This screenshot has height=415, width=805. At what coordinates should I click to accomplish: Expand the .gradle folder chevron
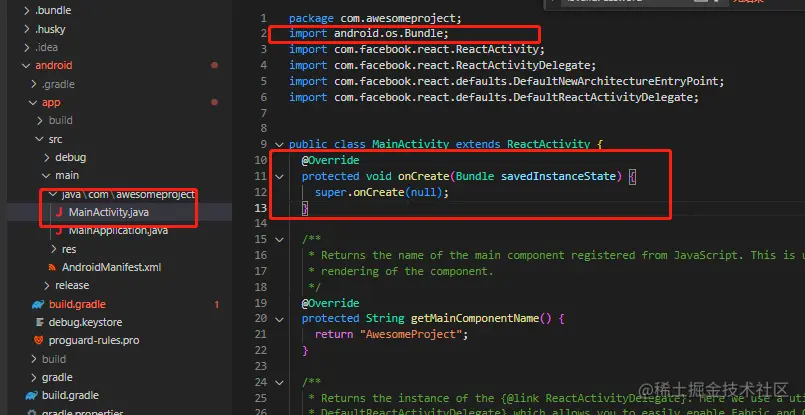33,84
